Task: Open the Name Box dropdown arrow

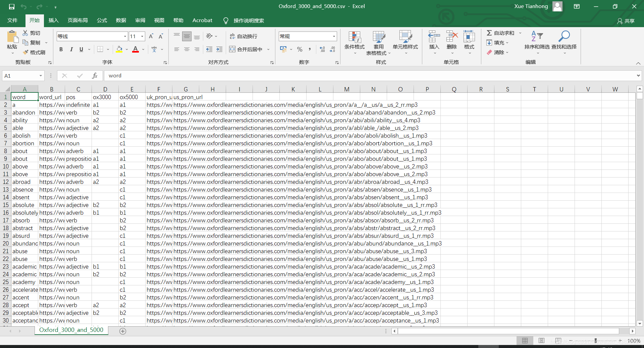Action: click(41, 76)
